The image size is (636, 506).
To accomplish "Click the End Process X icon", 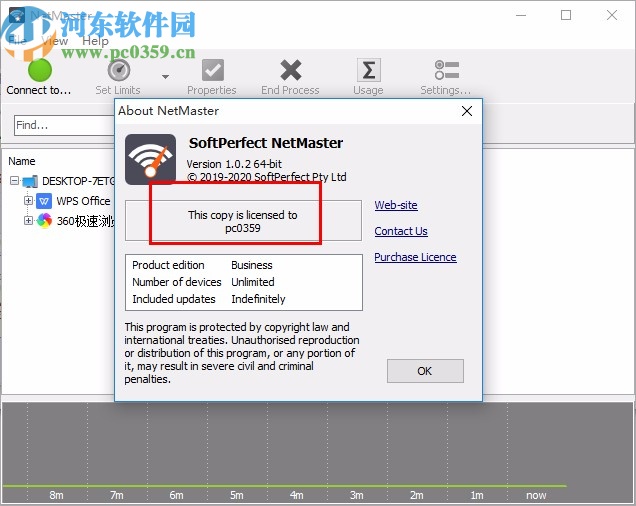I will (x=290, y=70).
